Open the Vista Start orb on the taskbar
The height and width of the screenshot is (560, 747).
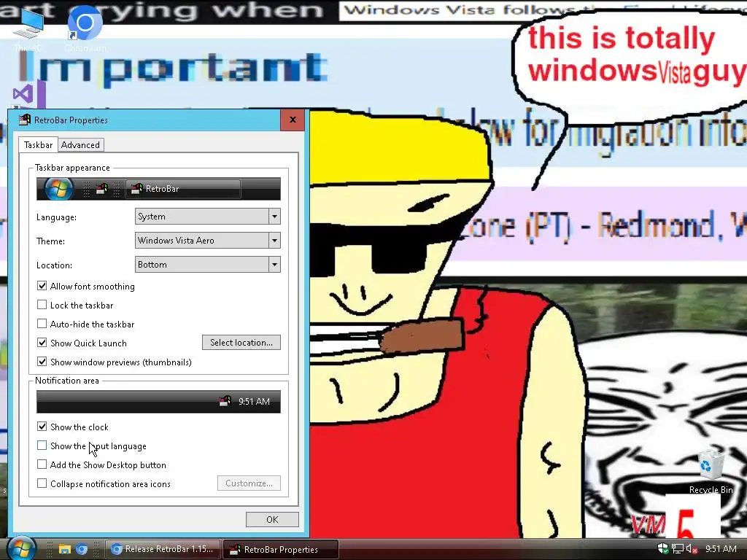coord(20,548)
